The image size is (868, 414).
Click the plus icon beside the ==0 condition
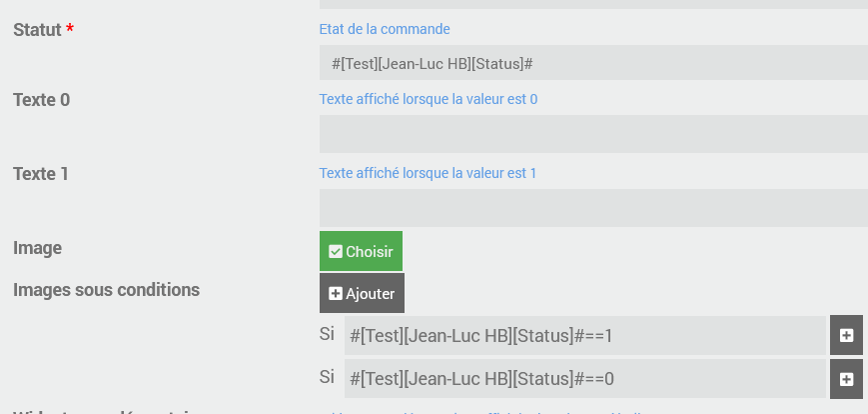[846, 379]
